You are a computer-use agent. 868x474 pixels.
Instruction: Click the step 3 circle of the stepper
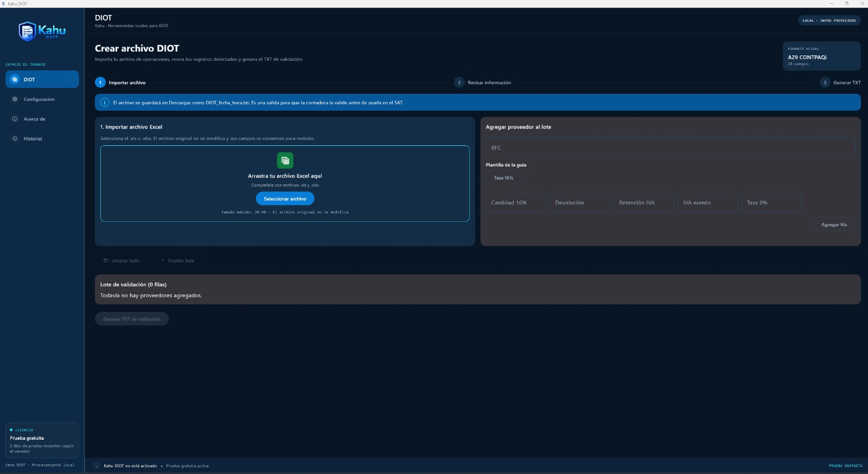(825, 82)
